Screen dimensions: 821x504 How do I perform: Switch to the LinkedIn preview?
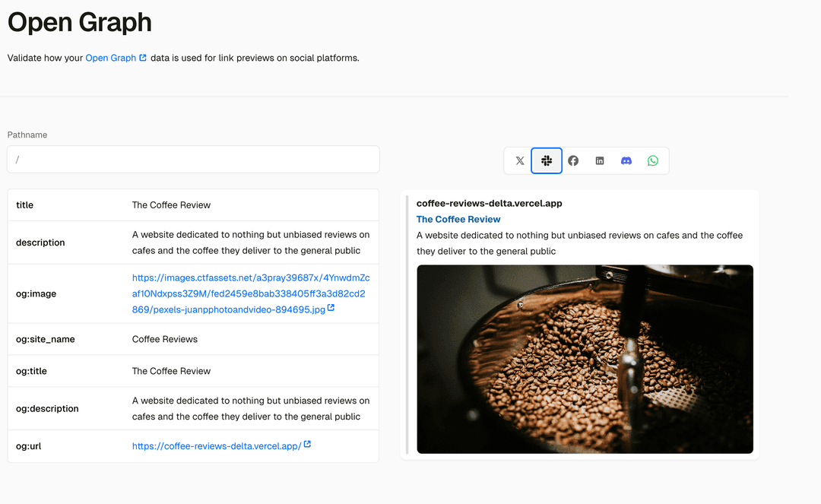(x=600, y=161)
